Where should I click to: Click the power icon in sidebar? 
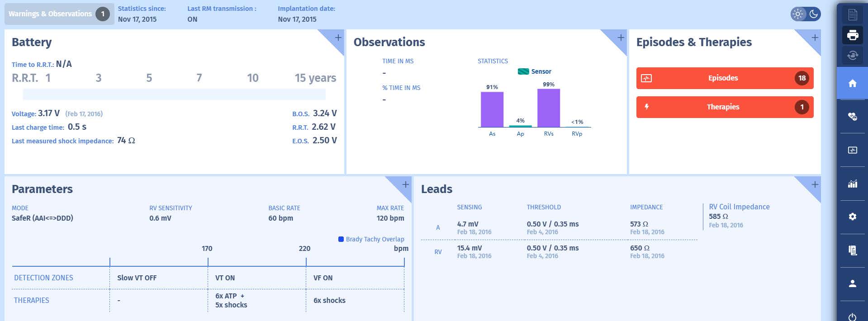point(852,316)
